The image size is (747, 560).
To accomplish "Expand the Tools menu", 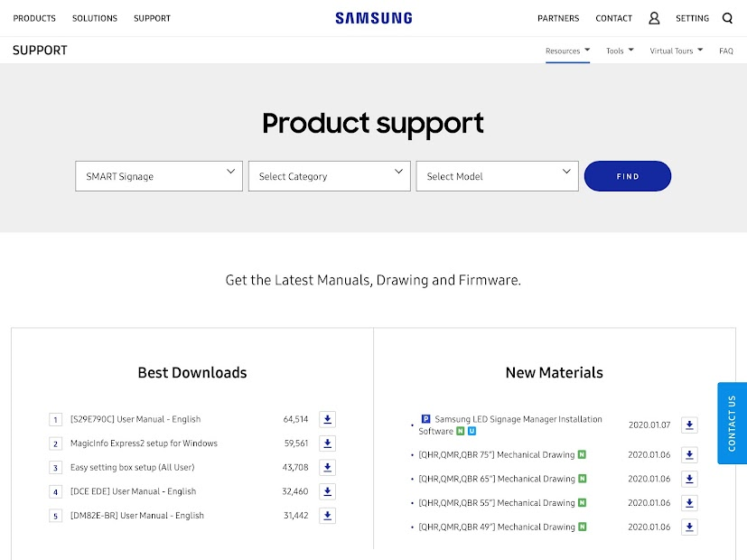I will pos(619,51).
